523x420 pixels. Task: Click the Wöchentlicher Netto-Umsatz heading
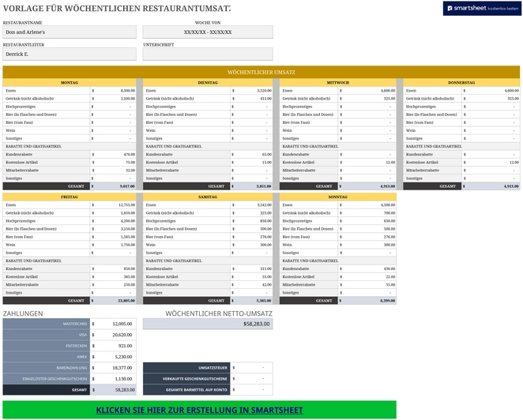coord(219,313)
